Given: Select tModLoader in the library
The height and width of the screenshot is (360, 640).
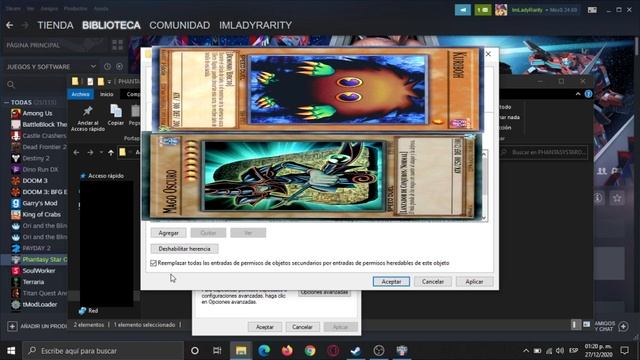Looking at the screenshot, I should 40,304.
